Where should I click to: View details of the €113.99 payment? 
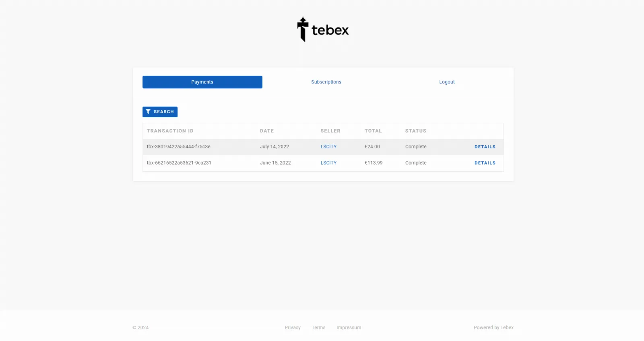tap(485, 163)
